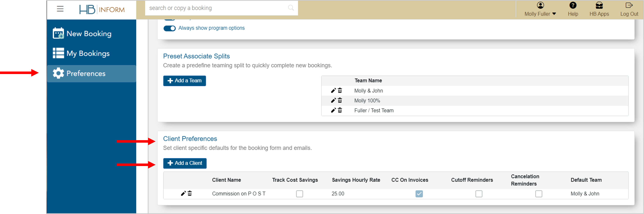Enable the Cutoff Reminders checkbox
The image size is (644, 214).
[x=479, y=194]
